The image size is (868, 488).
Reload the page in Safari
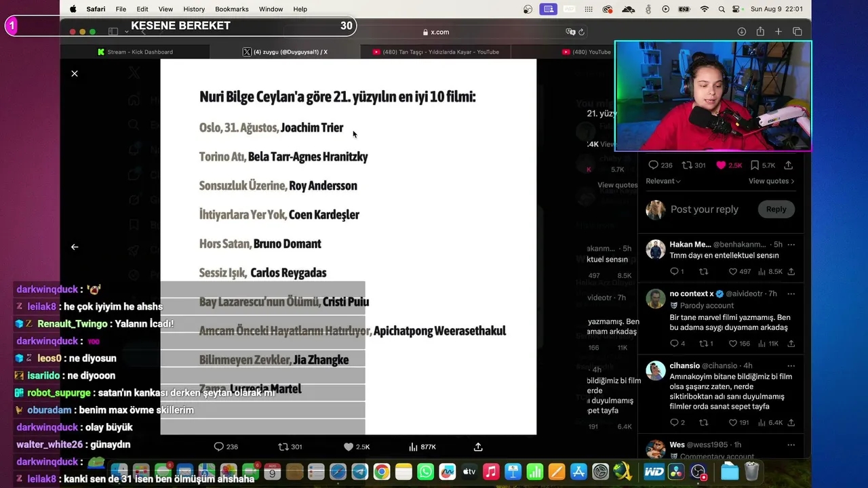point(581,32)
